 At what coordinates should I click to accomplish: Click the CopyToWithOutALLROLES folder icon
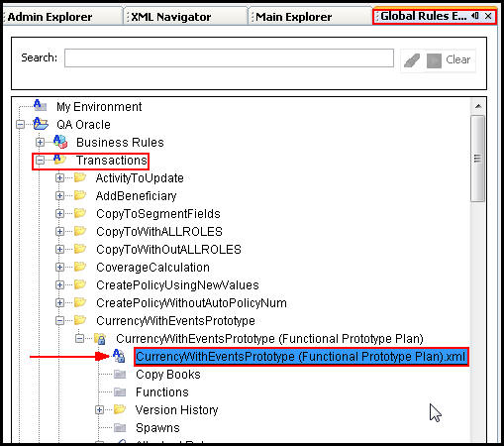click(x=80, y=249)
